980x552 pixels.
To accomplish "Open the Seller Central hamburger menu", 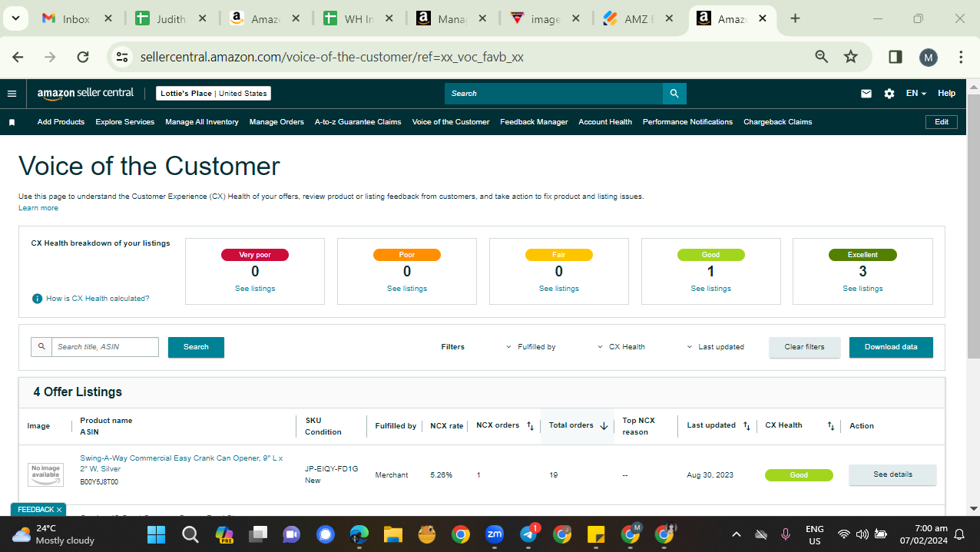I will point(12,94).
